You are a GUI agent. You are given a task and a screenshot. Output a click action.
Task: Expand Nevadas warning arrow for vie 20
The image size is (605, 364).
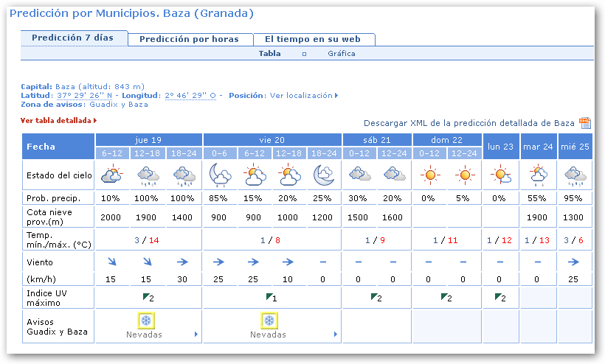[x=336, y=335]
